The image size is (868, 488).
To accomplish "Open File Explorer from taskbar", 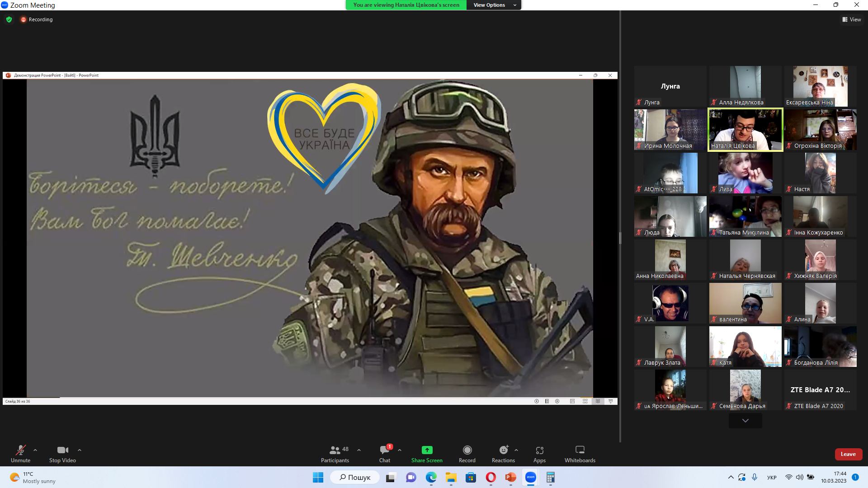I will 451,477.
